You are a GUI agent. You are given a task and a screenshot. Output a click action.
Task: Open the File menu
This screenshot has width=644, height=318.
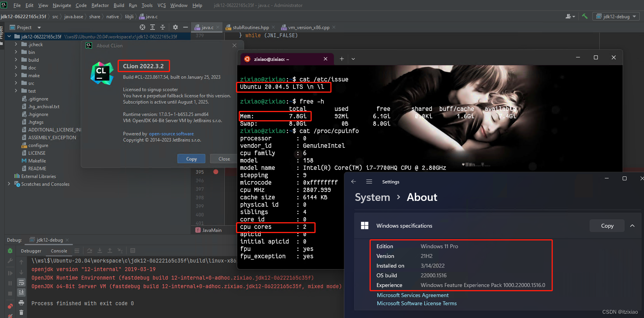(17, 5)
